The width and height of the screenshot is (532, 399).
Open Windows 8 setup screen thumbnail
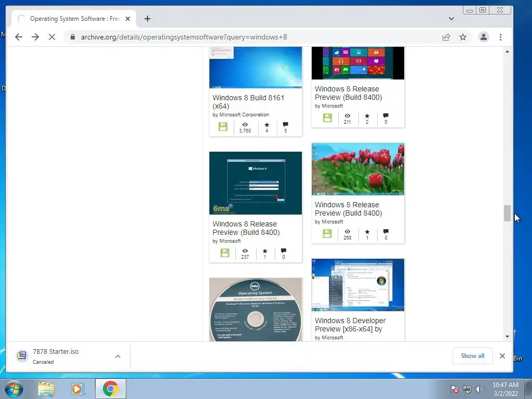(x=256, y=183)
